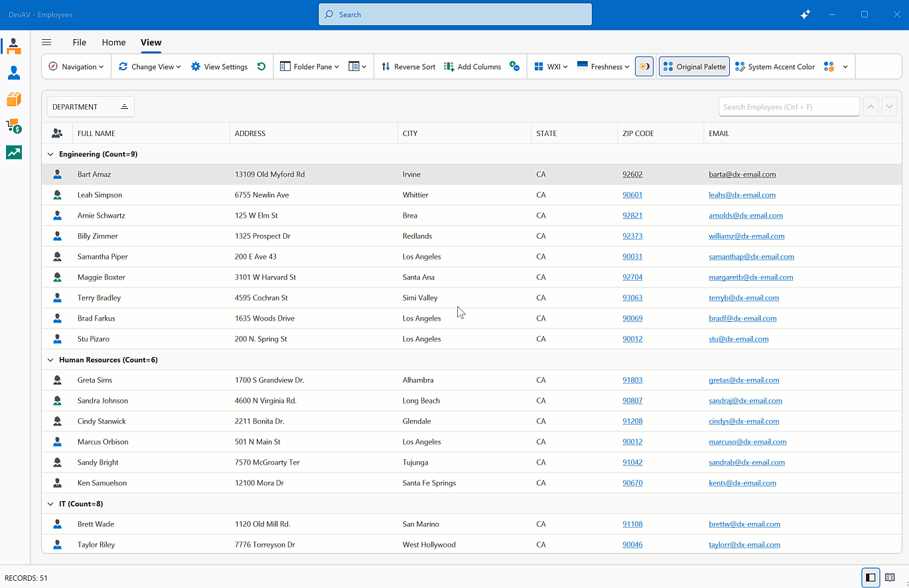This screenshot has height=588, width=909.
Task: Click the Search Employees field
Action: click(x=789, y=106)
